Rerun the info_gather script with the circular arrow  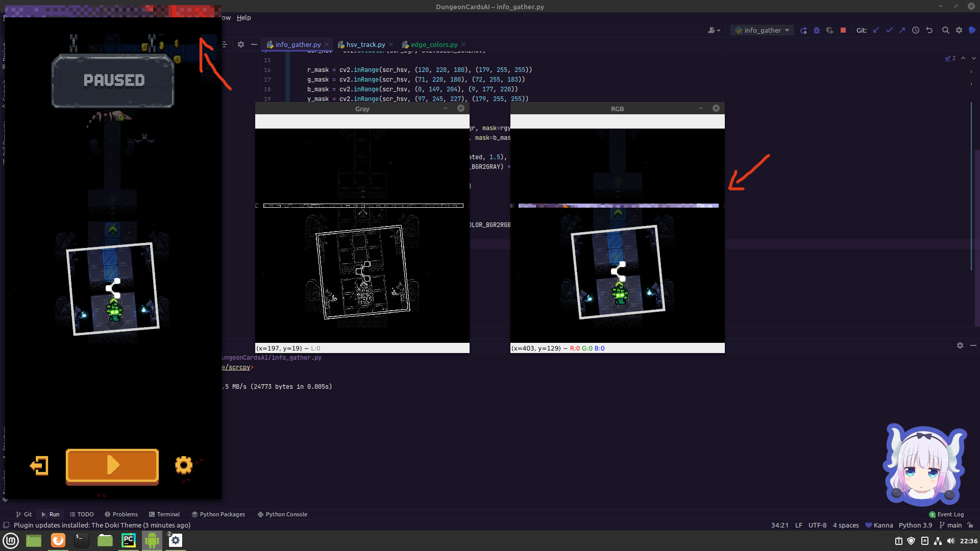coord(803,30)
